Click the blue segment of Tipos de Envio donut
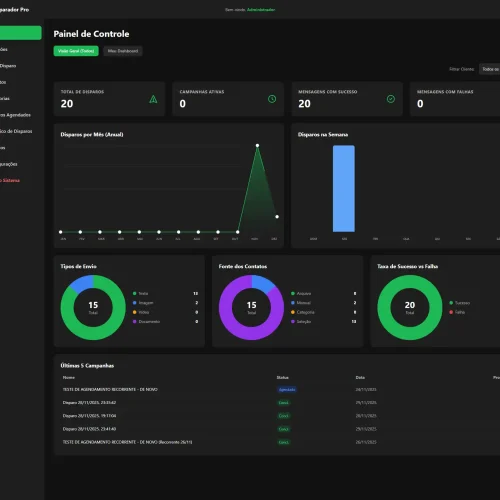The image size is (500, 500). point(82,284)
